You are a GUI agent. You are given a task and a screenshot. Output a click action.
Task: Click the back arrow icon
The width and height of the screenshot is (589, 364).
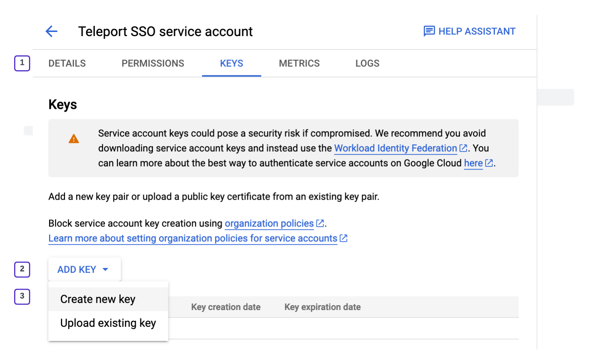click(51, 32)
